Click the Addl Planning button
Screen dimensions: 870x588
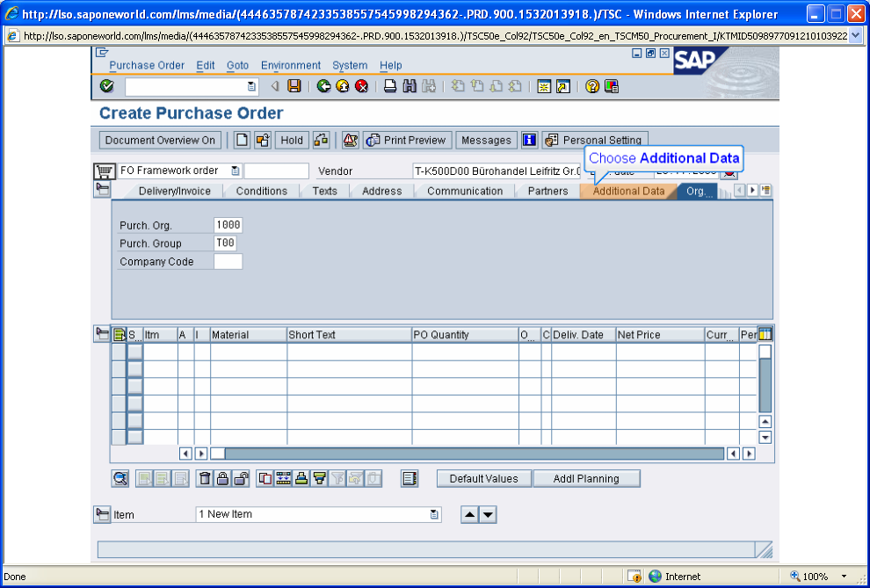[x=586, y=478]
